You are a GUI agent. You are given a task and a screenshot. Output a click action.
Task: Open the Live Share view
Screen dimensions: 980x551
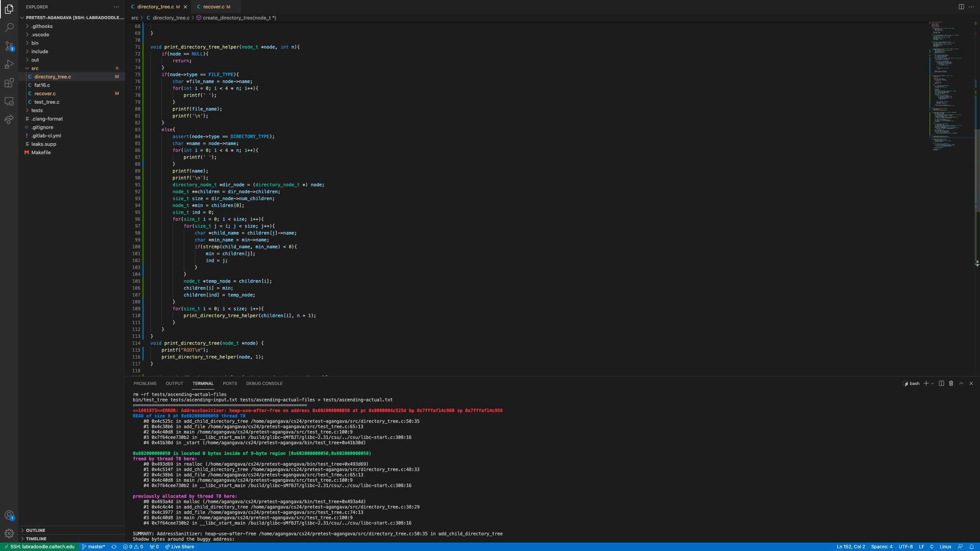[9, 120]
